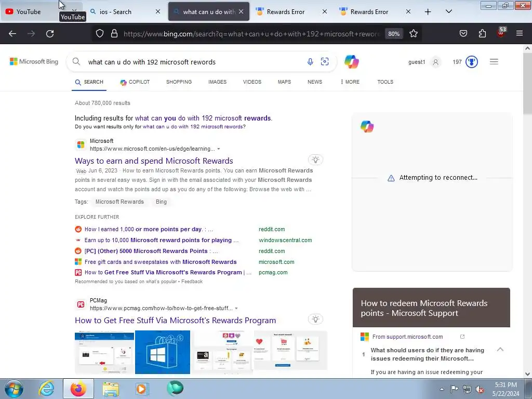
Task: Select the NEWS search tab
Action: coord(315,82)
